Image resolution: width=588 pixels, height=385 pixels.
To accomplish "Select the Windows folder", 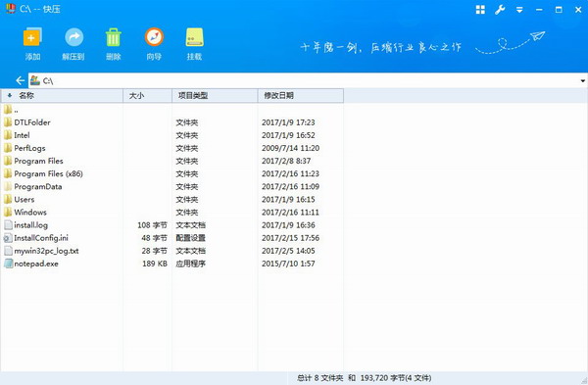I will 30,213.
